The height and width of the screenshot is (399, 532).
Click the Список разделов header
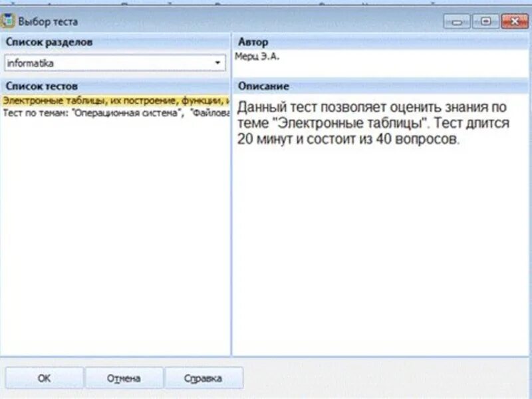[49, 42]
